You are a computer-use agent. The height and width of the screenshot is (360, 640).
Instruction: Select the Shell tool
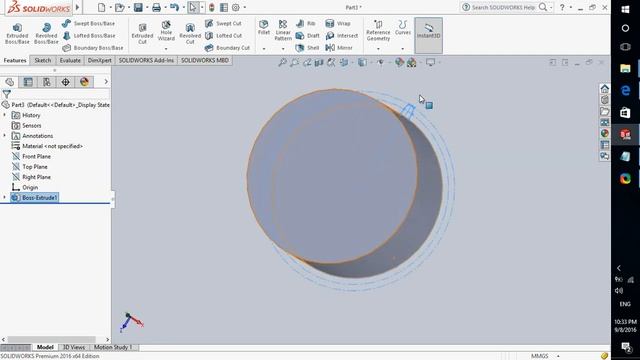coord(307,48)
